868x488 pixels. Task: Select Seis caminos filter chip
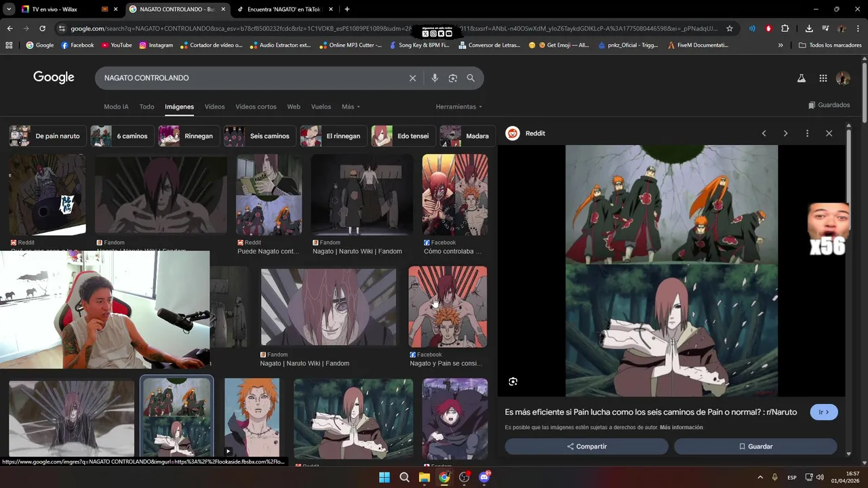click(260, 136)
